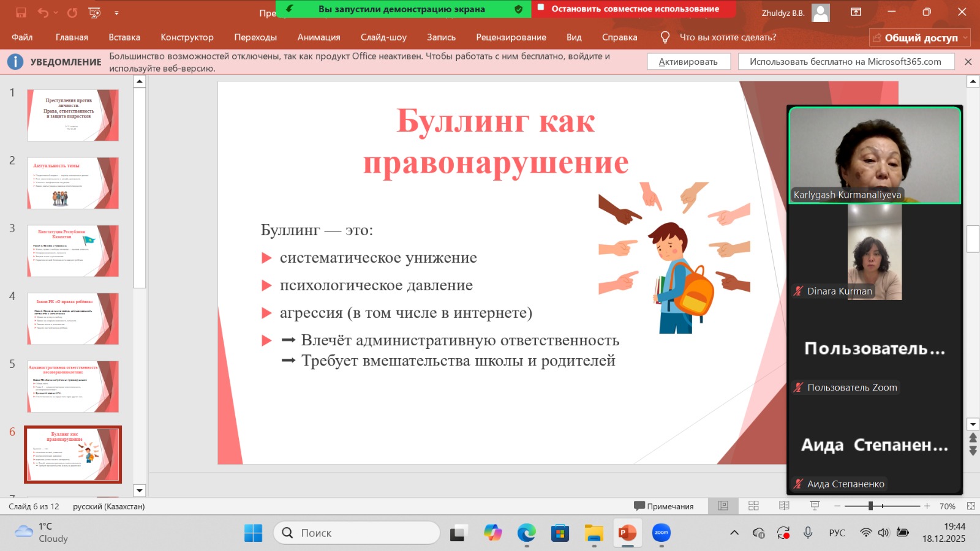Image resolution: width=980 pixels, height=551 pixels.
Task: Toggle the Примечания notes pane
Action: tap(664, 506)
